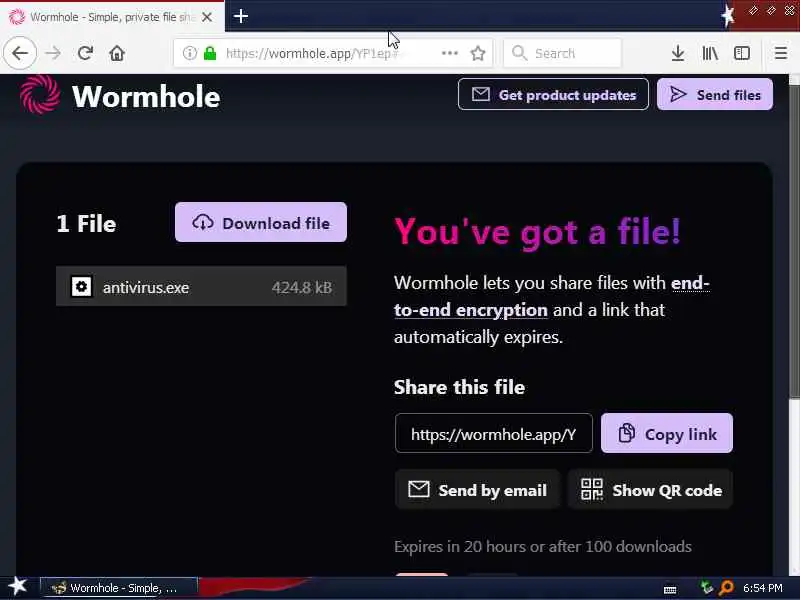Go back with the browser back arrow
The height and width of the screenshot is (600, 800).
pyautogui.click(x=20, y=53)
